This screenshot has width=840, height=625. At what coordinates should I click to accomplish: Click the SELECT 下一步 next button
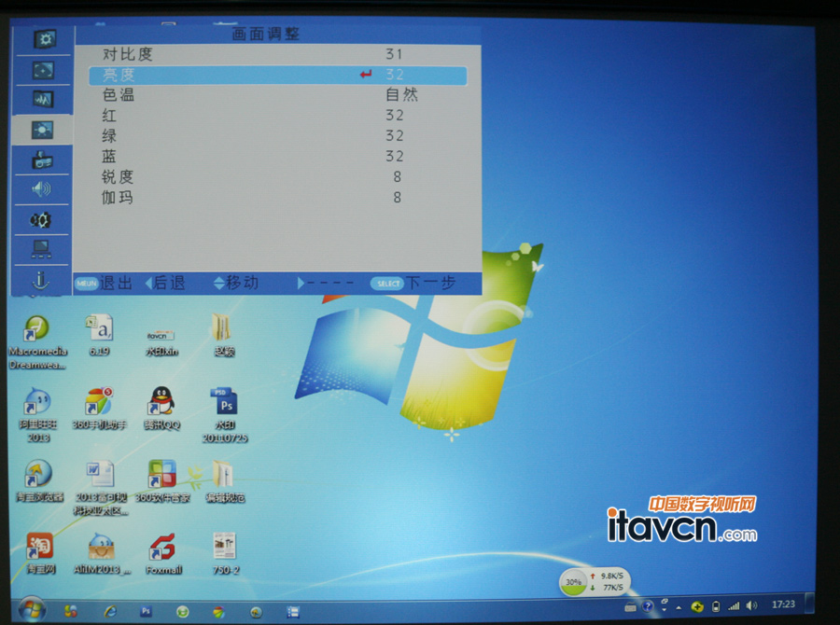(x=413, y=283)
